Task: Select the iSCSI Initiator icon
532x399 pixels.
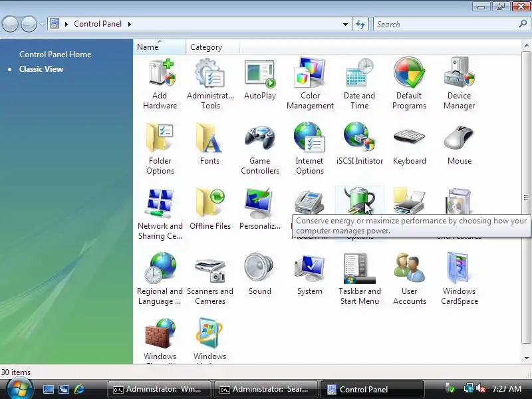Action: 360,144
